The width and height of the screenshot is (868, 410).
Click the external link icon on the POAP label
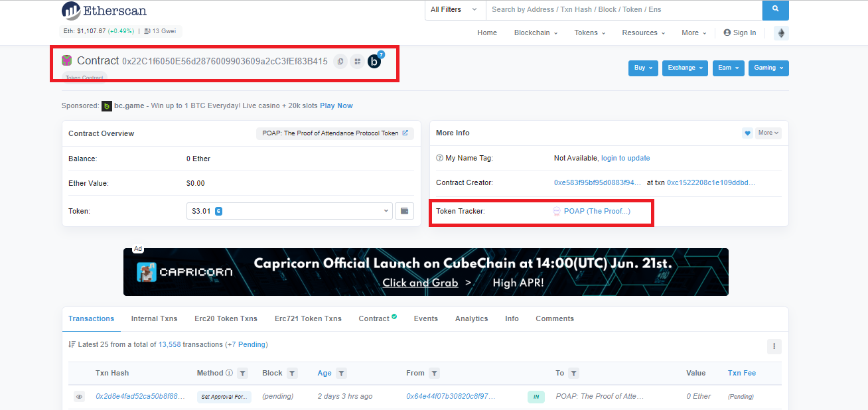(x=405, y=133)
